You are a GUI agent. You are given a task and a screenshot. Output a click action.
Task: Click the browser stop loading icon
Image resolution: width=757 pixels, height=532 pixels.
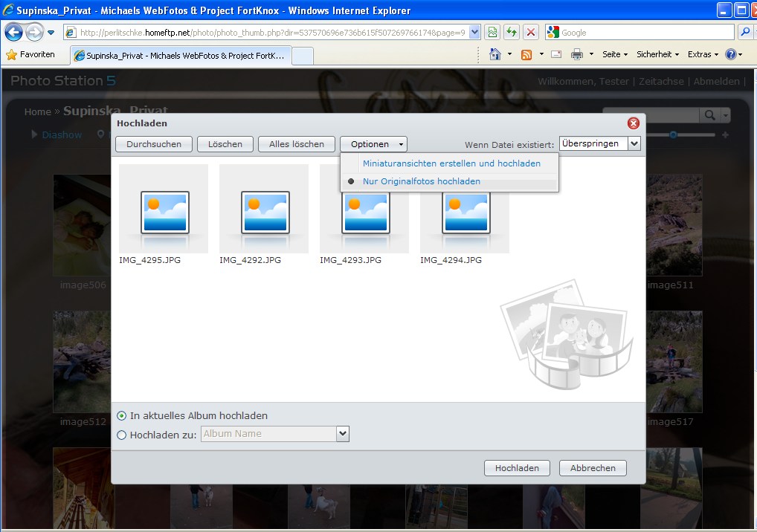[x=531, y=33]
